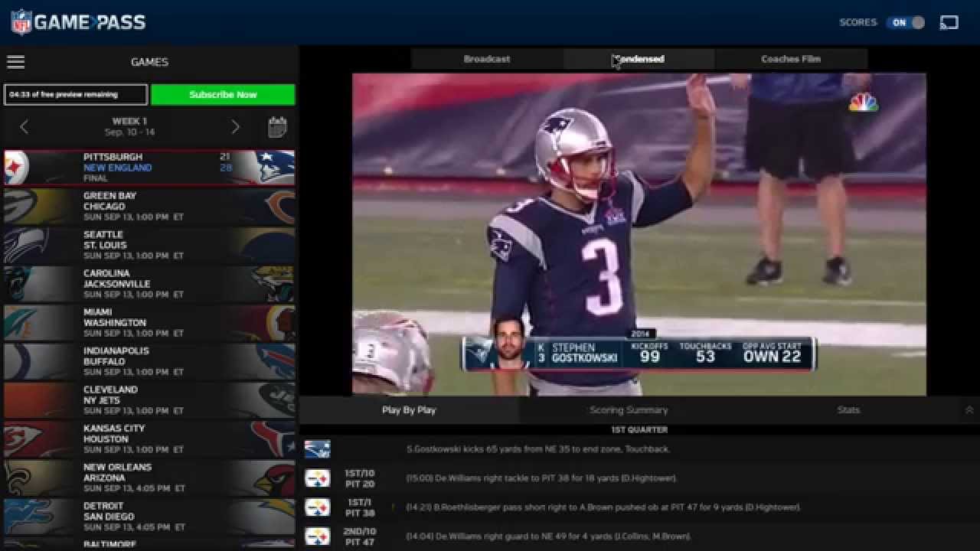Open the Chromecast cast icon

(949, 23)
